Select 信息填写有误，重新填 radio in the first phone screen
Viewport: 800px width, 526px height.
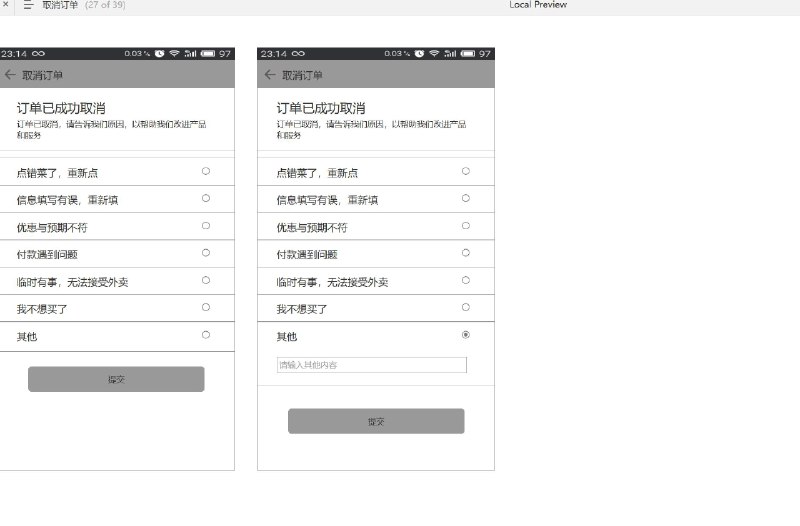206,198
